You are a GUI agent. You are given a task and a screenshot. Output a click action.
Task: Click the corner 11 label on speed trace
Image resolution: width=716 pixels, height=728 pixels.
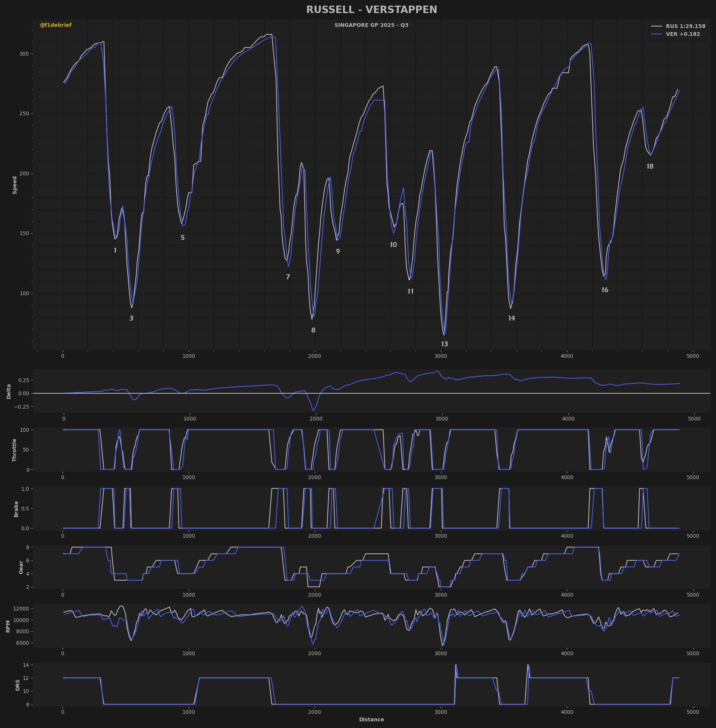(411, 291)
